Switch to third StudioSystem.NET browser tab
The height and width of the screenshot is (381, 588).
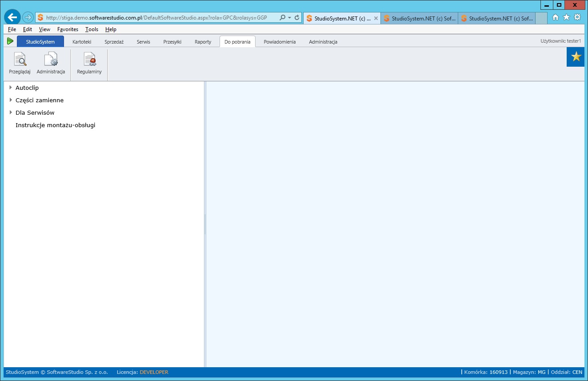click(496, 19)
